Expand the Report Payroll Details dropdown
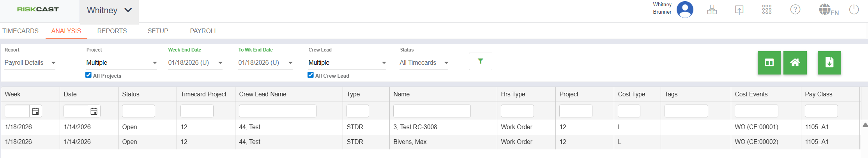This screenshot has height=158, width=868. (53, 63)
